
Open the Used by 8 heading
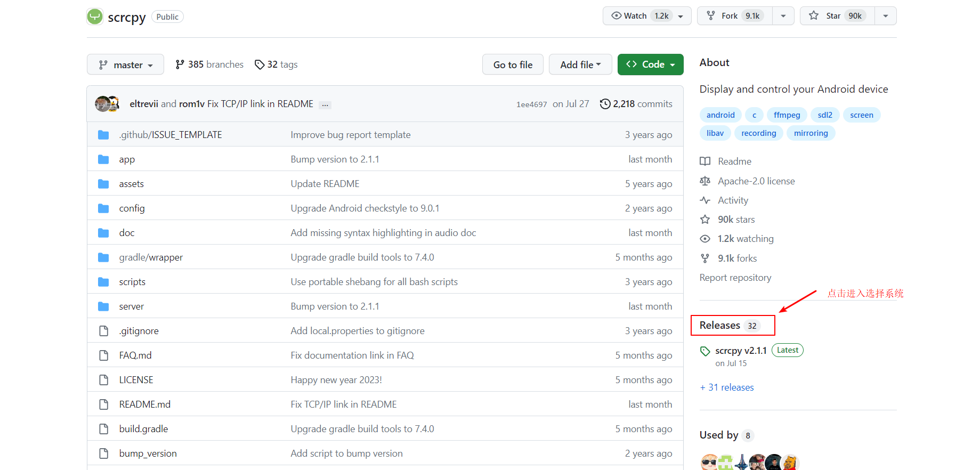(x=727, y=435)
